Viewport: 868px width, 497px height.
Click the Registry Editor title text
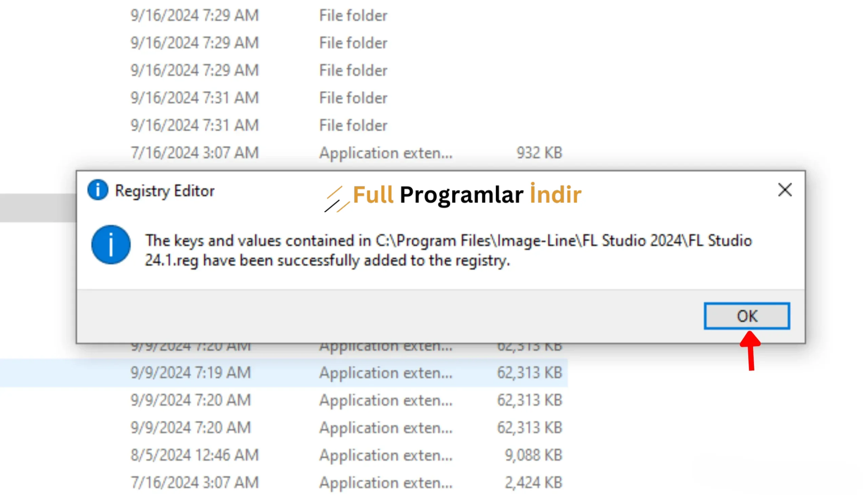165,191
